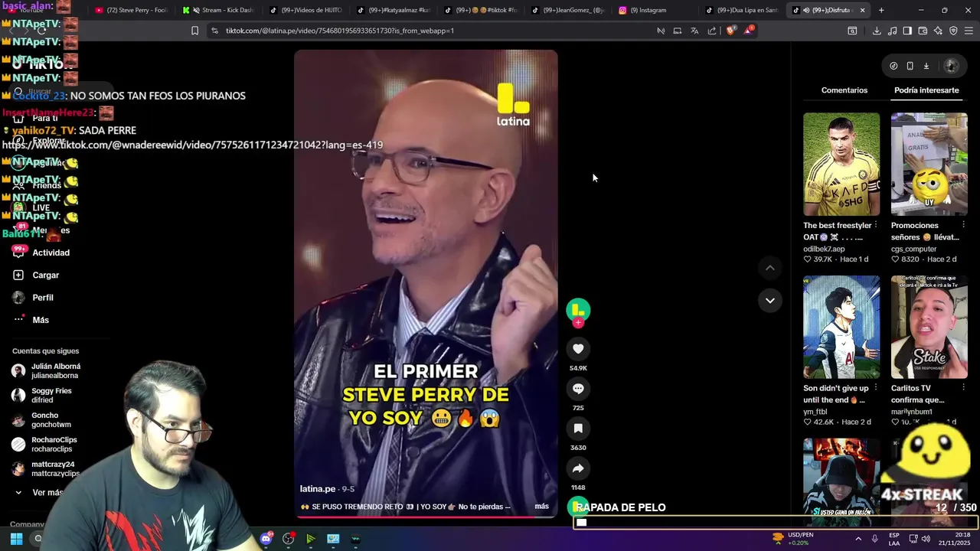Screen dimensions: 980x551
Task: Open options for 'The best freestyler' video card
Action: click(876, 226)
